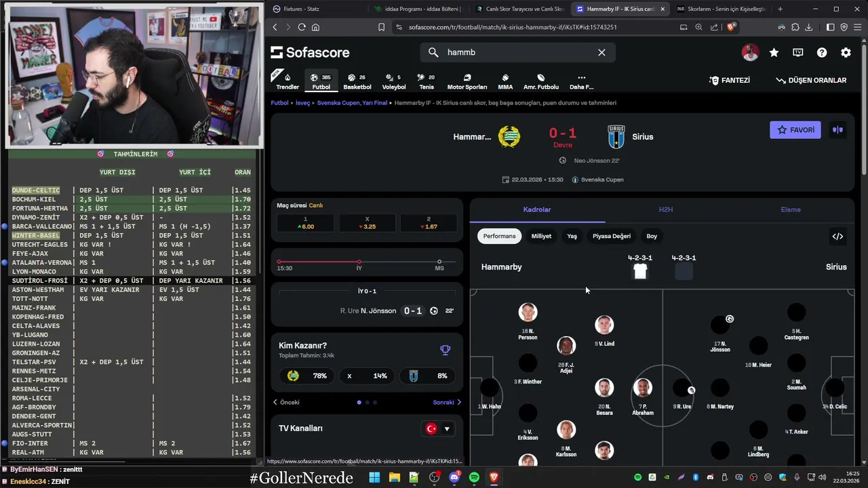Open the Svenska Cupen, Yarı Final breadcrumb
This screenshot has height=488, width=868.
[352, 103]
